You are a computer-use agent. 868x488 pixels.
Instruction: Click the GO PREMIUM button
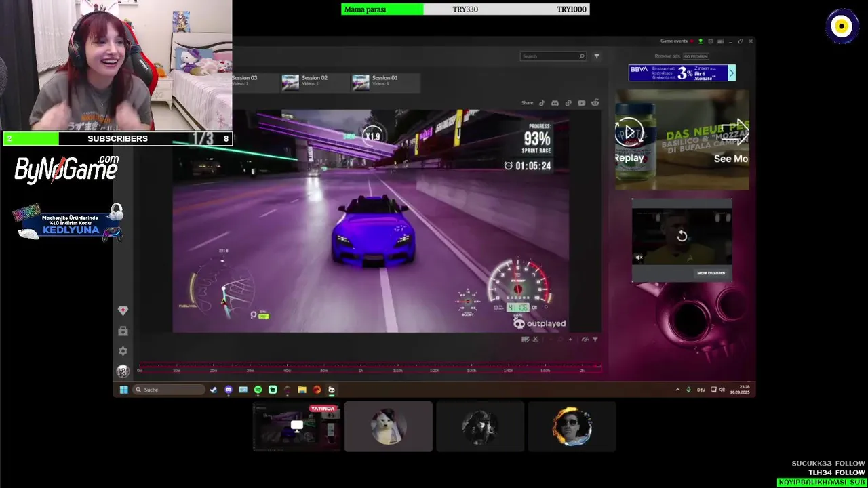tap(696, 56)
